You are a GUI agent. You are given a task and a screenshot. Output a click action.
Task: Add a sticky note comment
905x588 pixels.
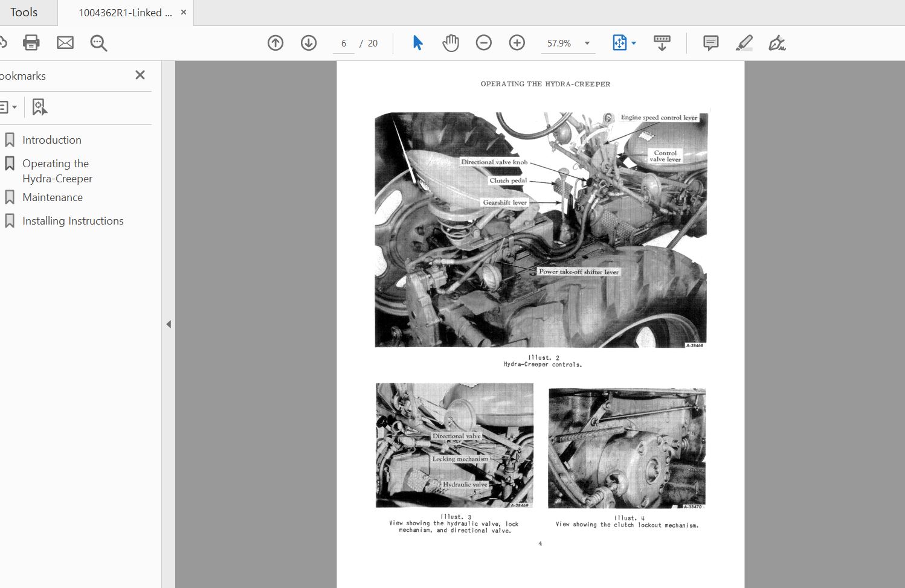point(711,43)
